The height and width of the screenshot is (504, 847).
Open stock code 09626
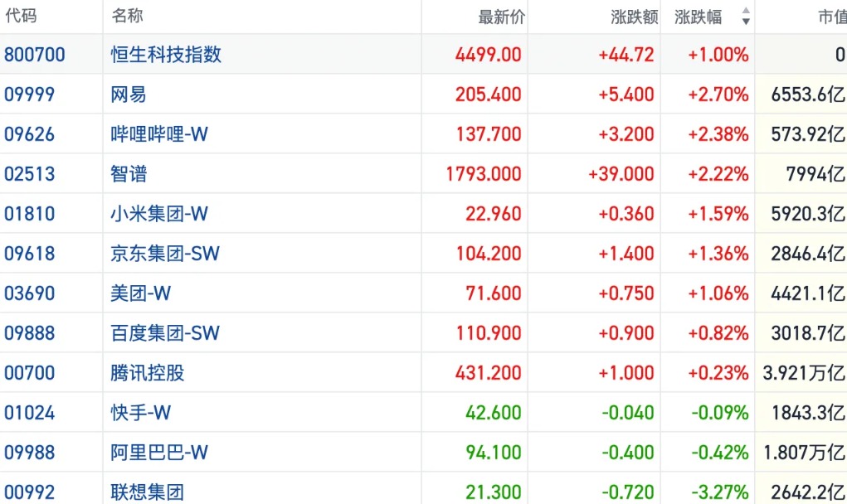[x=30, y=134]
